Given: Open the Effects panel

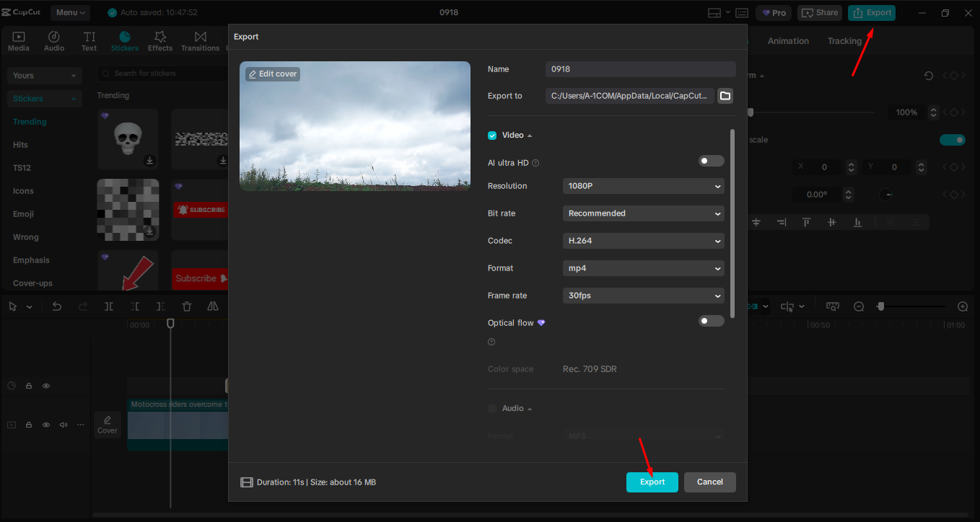Looking at the screenshot, I should (160, 41).
